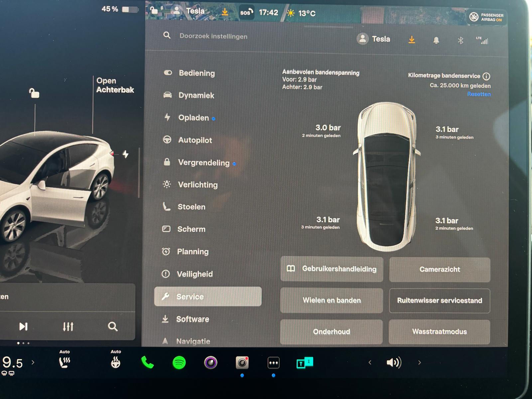Open the teal T app icon

[x=305, y=363]
